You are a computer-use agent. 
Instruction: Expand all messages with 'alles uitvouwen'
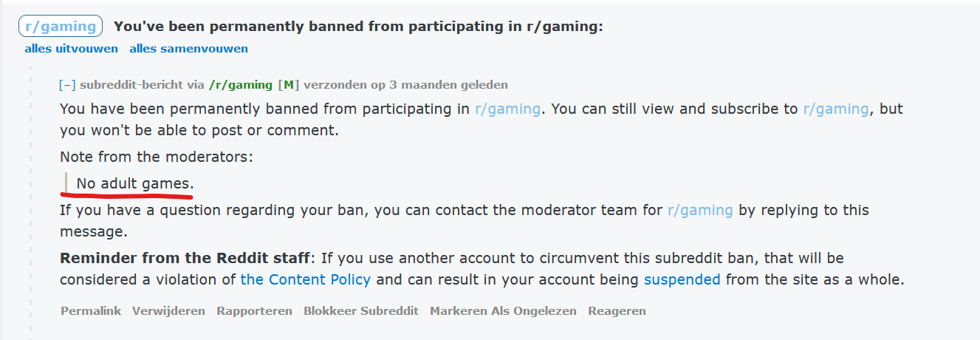[x=72, y=49]
